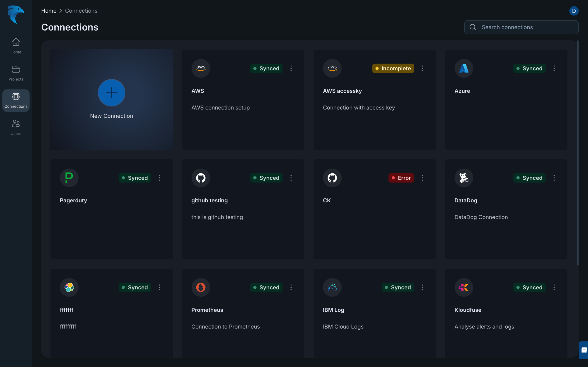Viewport: 588px width, 367px height.
Task: Click the falcon logo at top left
Action: coord(16,14)
